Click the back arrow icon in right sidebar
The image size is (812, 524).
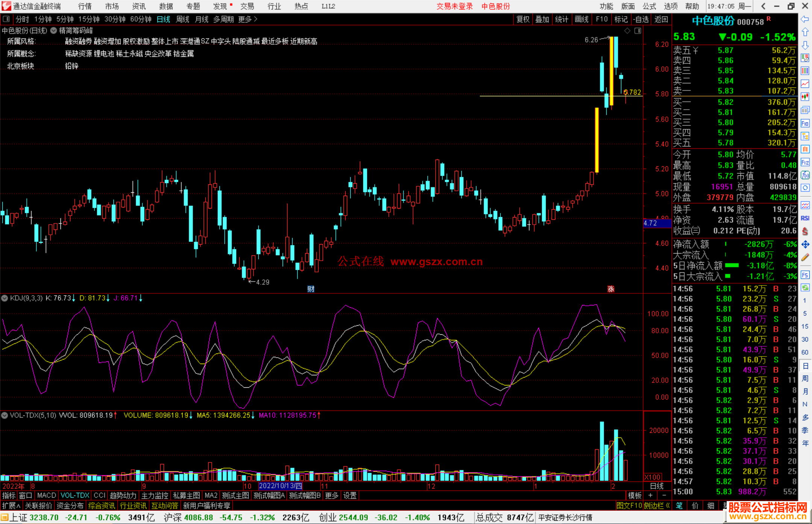(805, 19)
